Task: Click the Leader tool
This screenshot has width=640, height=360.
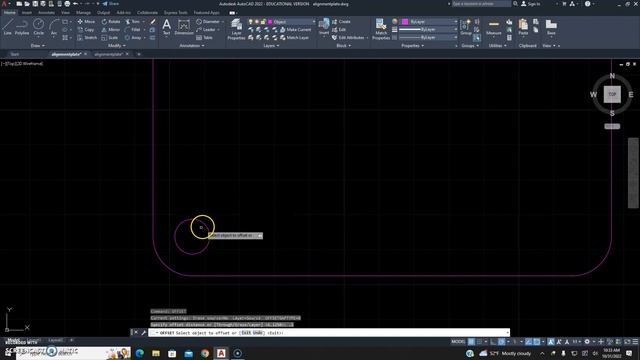Action: click(205, 30)
